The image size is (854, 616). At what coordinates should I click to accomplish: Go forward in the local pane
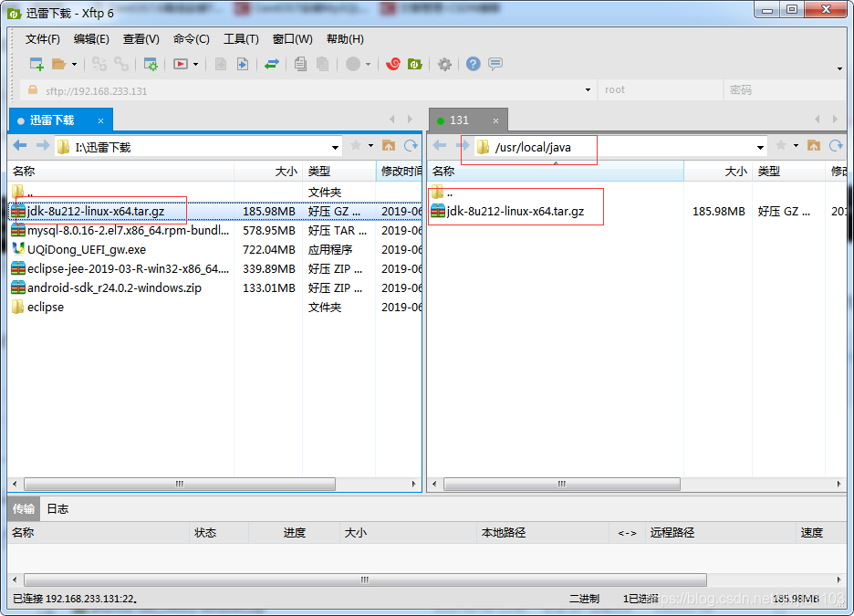click(x=43, y=145)
